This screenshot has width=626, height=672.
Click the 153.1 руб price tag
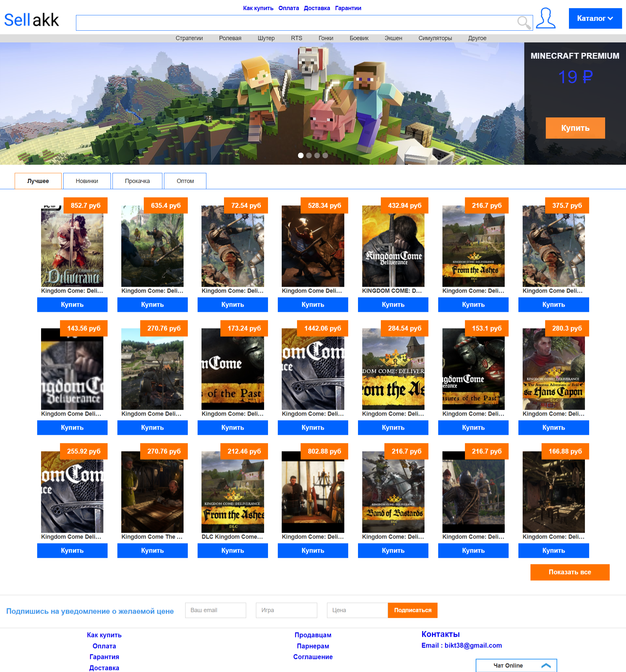pyautogui.click(x=486, y=328)
